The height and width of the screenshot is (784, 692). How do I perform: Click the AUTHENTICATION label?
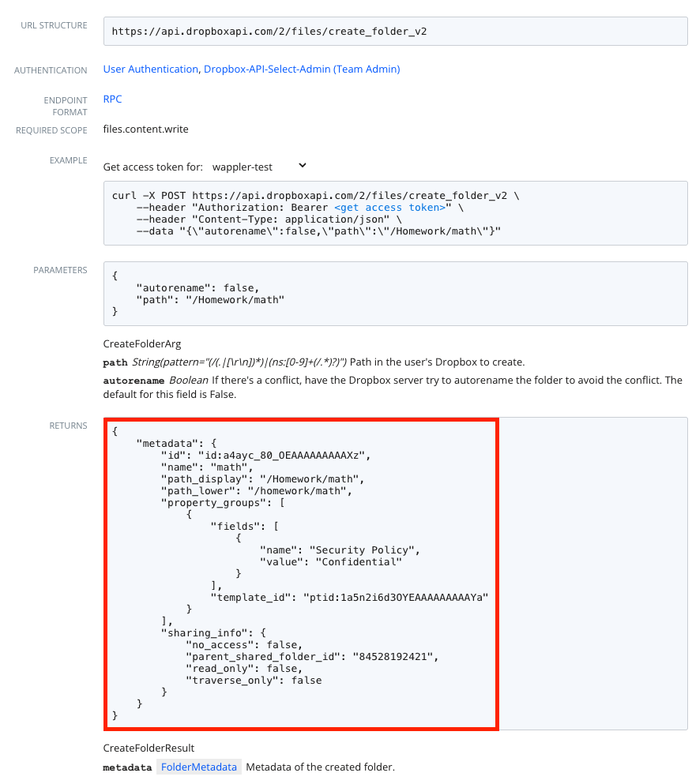tap(51, 70)
